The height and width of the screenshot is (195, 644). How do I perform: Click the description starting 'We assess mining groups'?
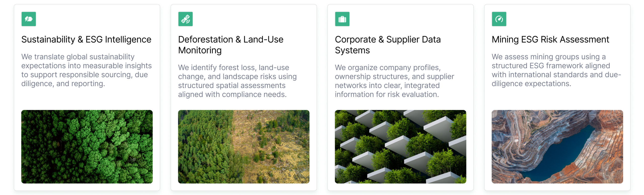click(x=556, y=70)
